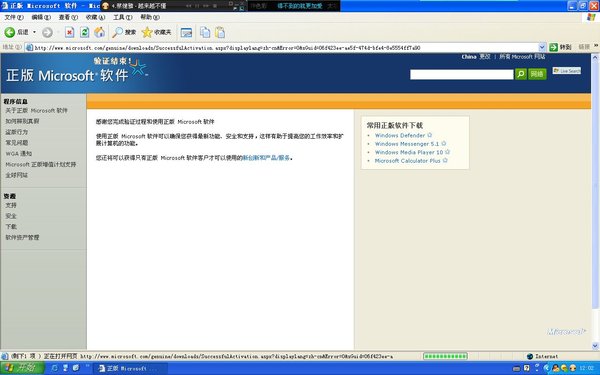
Task: Download Windows Messenger 5.1 link
Action: click(407, 144)
